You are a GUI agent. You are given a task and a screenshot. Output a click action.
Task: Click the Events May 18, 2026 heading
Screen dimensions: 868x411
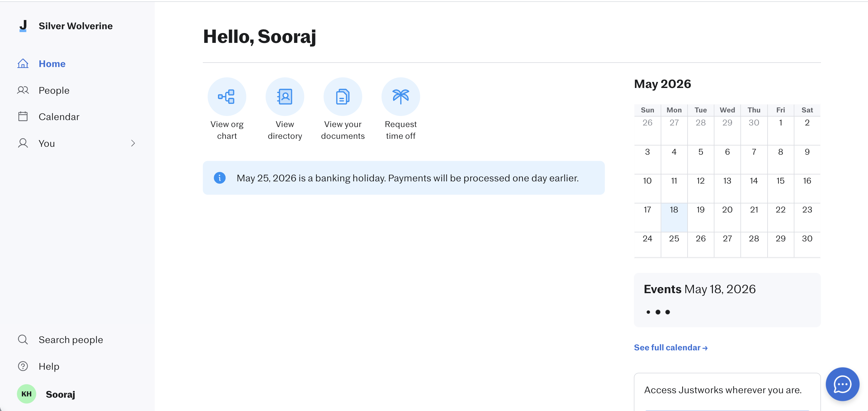tap(700, 289)
